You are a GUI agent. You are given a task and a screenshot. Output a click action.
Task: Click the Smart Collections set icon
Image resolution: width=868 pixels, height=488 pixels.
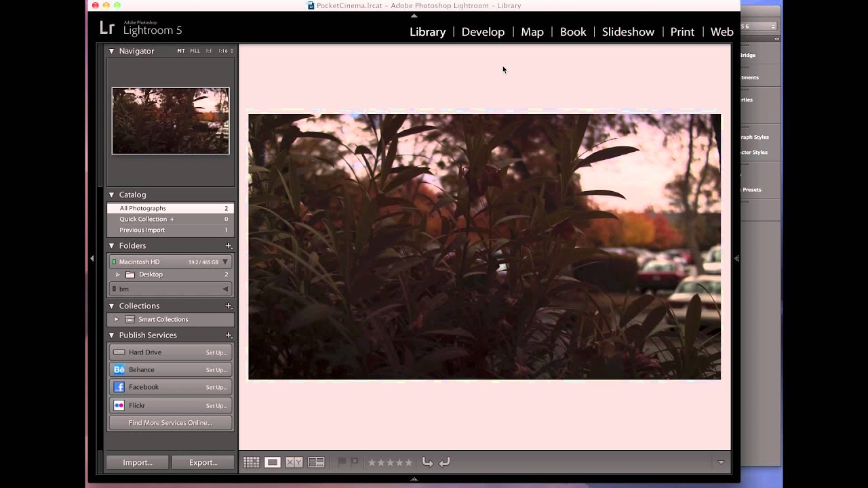pos(130,319)
